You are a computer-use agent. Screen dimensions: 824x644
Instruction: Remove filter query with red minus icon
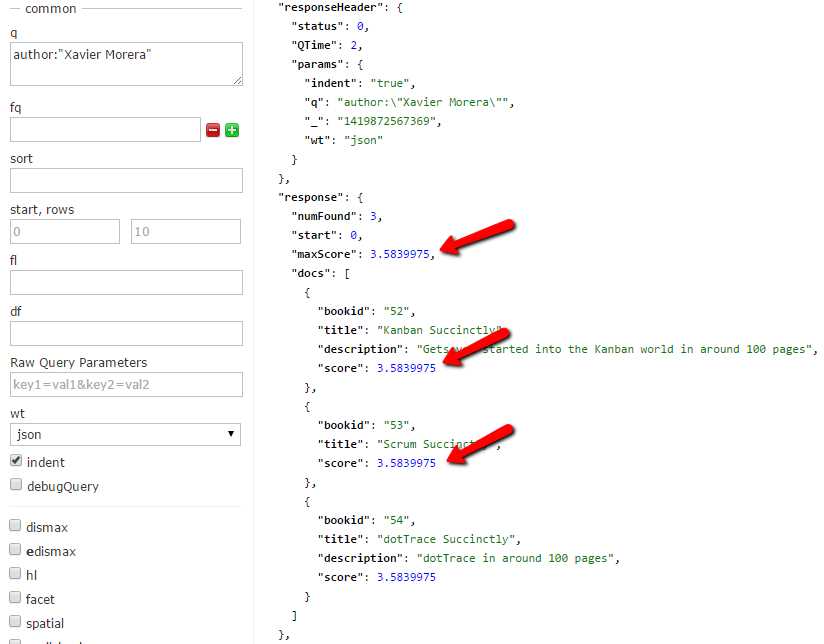click(213, 130)
